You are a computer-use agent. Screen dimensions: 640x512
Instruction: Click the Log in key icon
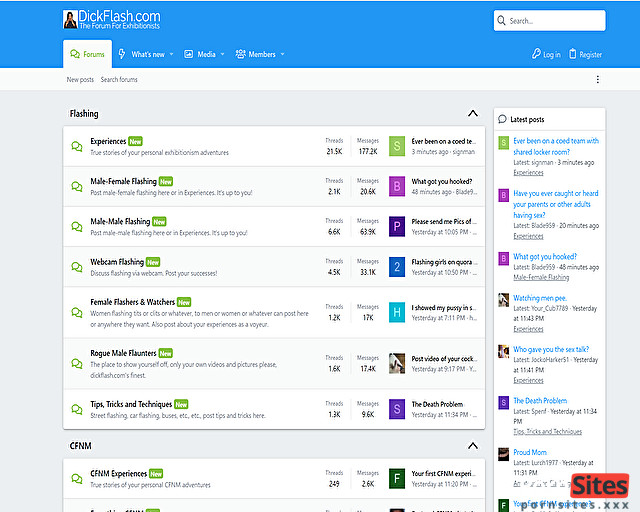point(536,54)
